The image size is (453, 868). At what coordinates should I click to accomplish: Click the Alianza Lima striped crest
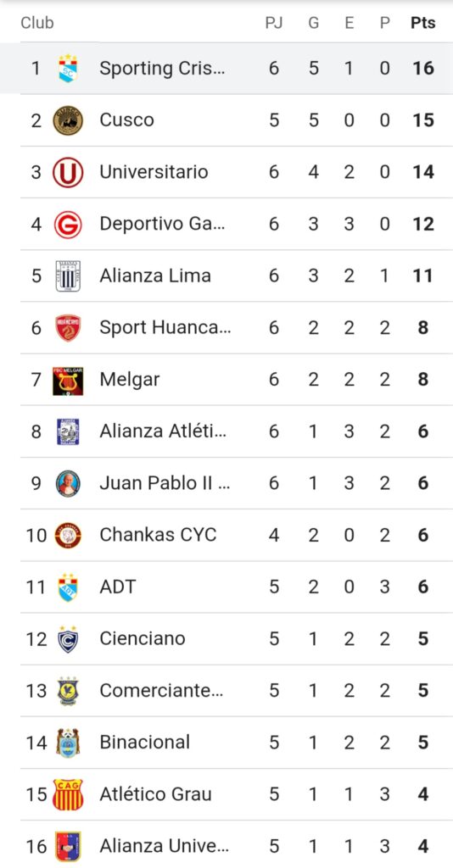(x=68, y=275)
